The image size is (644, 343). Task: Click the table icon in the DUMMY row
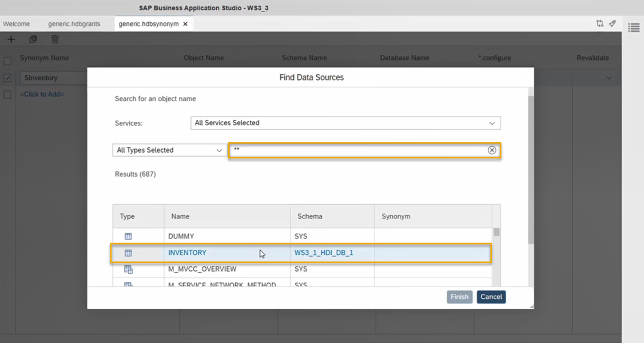pyautogui.click(x=128, y=236)
